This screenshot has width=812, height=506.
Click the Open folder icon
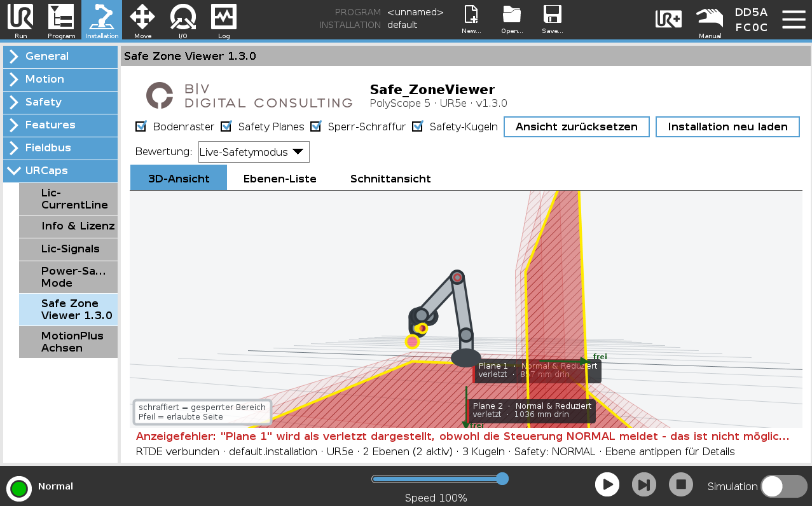click(512, 20)
